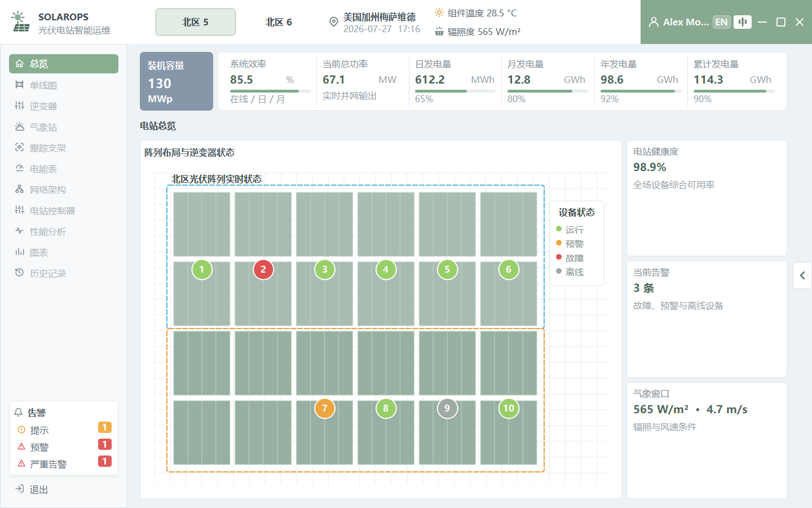Select faulted inverter marker 2
812x508 pixels.
[263, 269]
